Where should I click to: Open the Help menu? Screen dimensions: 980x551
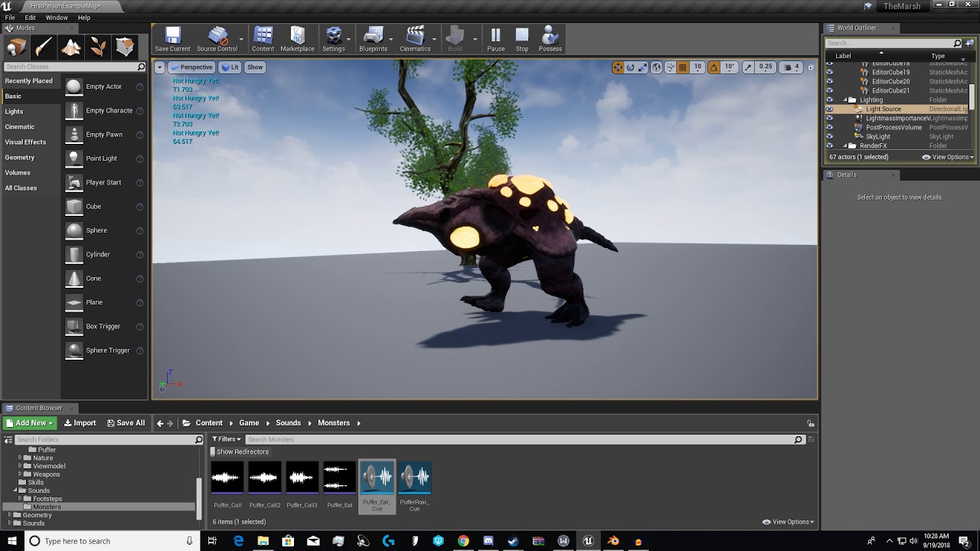pos(84,18)
